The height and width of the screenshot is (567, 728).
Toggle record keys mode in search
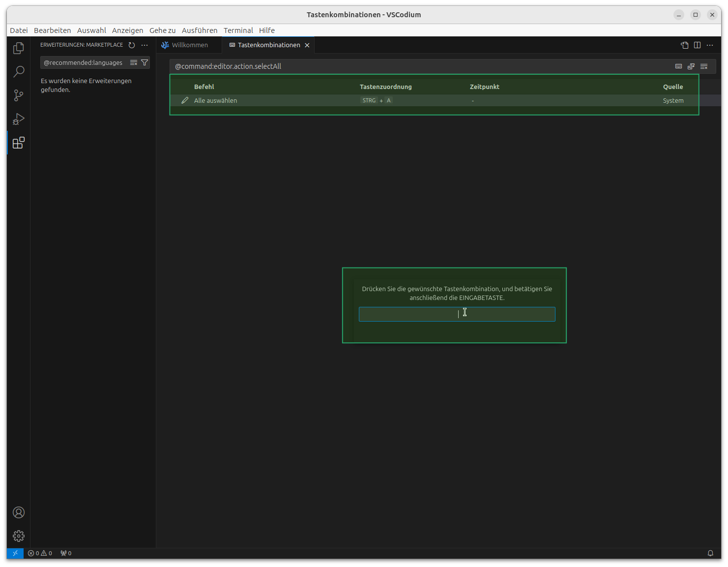[x=678, y=66]
